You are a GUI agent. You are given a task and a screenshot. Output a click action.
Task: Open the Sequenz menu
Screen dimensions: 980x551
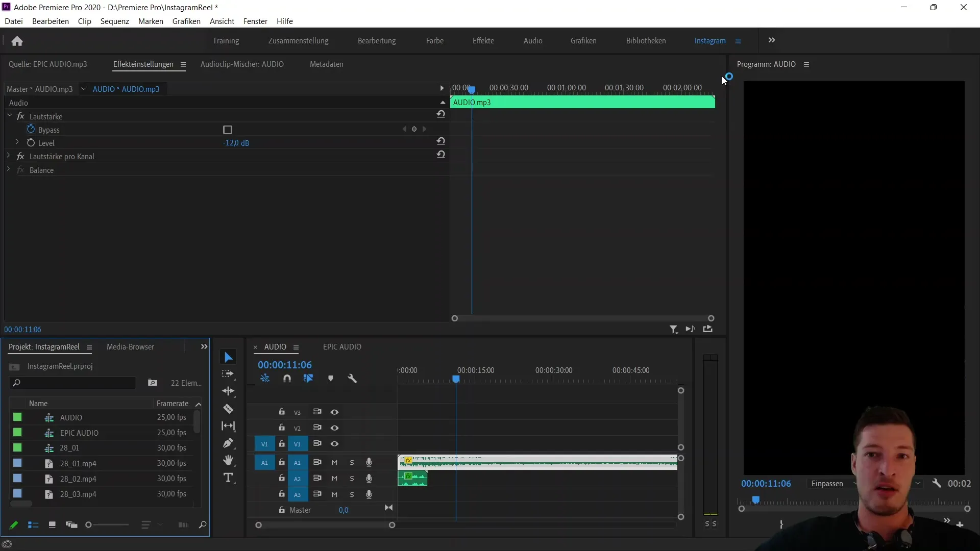tap(115, 21)
